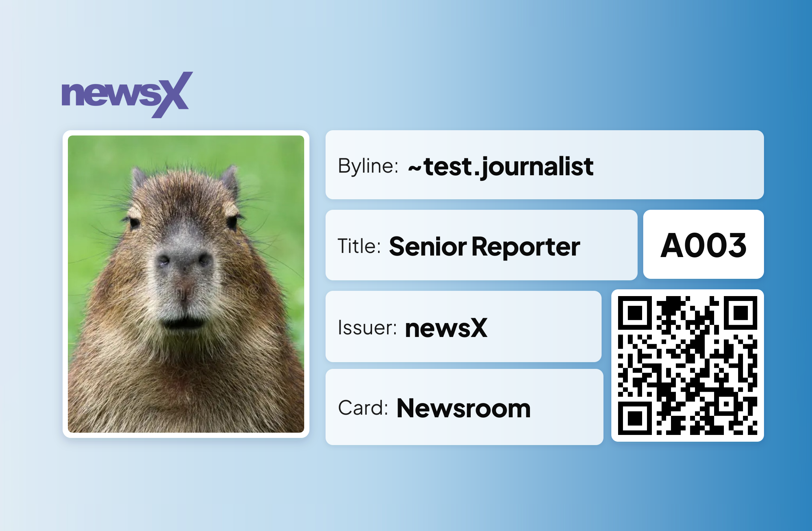Click the Issuer label
812x531 pixels.
tap(367, 328)
